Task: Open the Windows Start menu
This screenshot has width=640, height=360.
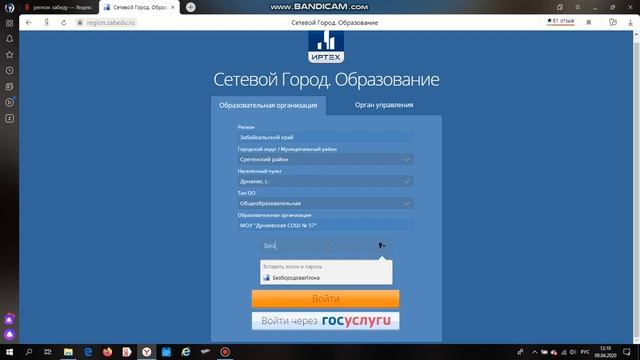Action: click(x=9, y=352)
